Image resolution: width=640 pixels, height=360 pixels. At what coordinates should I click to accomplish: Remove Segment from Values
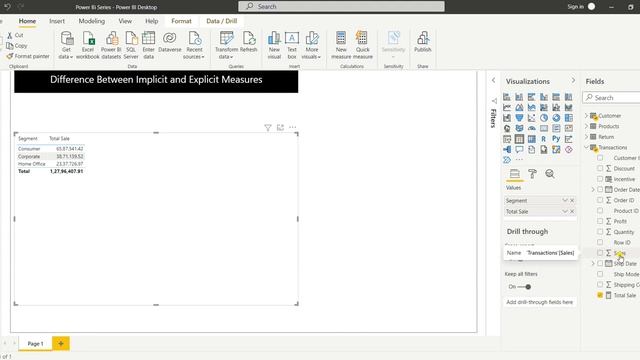point(572,200)
